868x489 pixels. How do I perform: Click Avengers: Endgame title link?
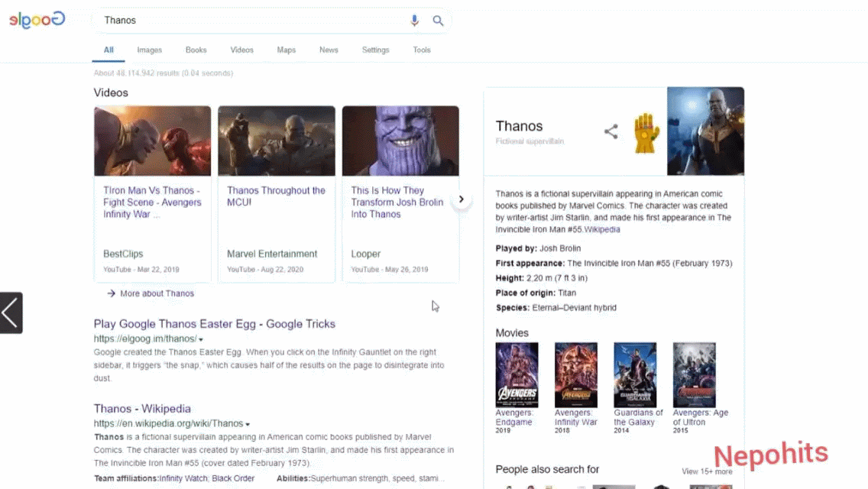[514, 417]
